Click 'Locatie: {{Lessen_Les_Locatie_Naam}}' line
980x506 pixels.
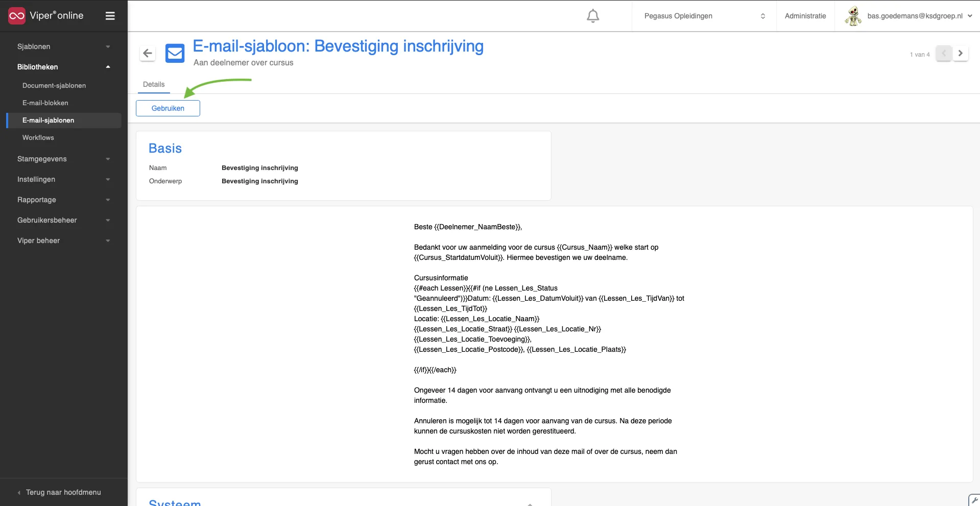coord(476,319)
